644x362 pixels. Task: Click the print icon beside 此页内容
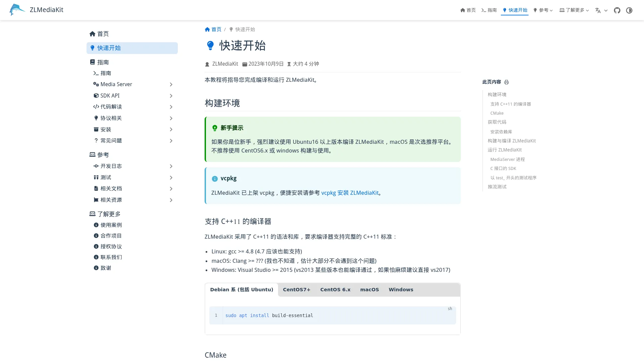point(506,82)
